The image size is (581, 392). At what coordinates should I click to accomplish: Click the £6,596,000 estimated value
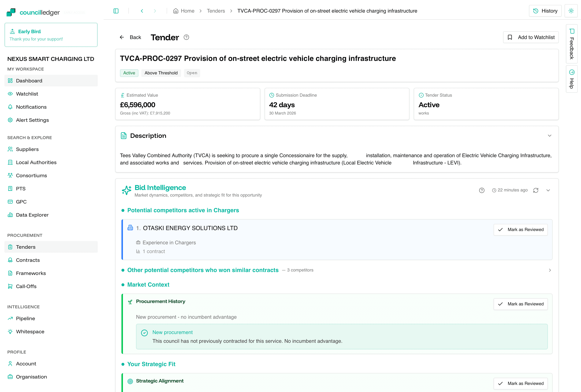click(137, 105)
